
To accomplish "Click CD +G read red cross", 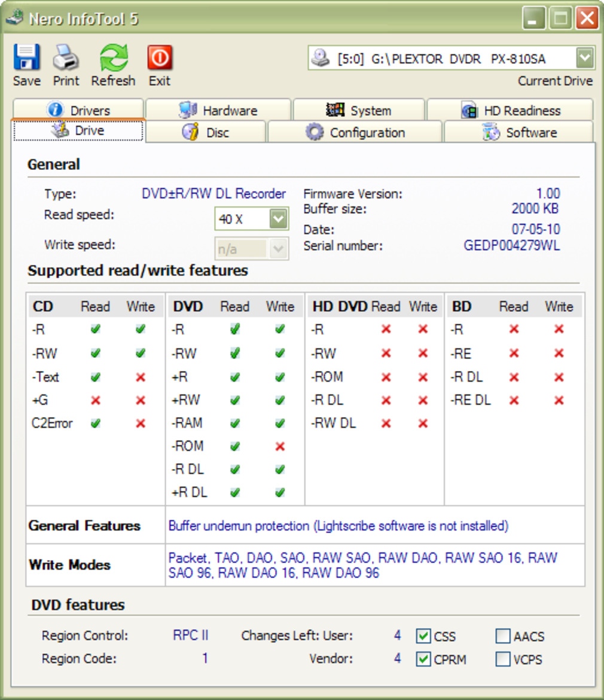I will [x=96, y=400].
